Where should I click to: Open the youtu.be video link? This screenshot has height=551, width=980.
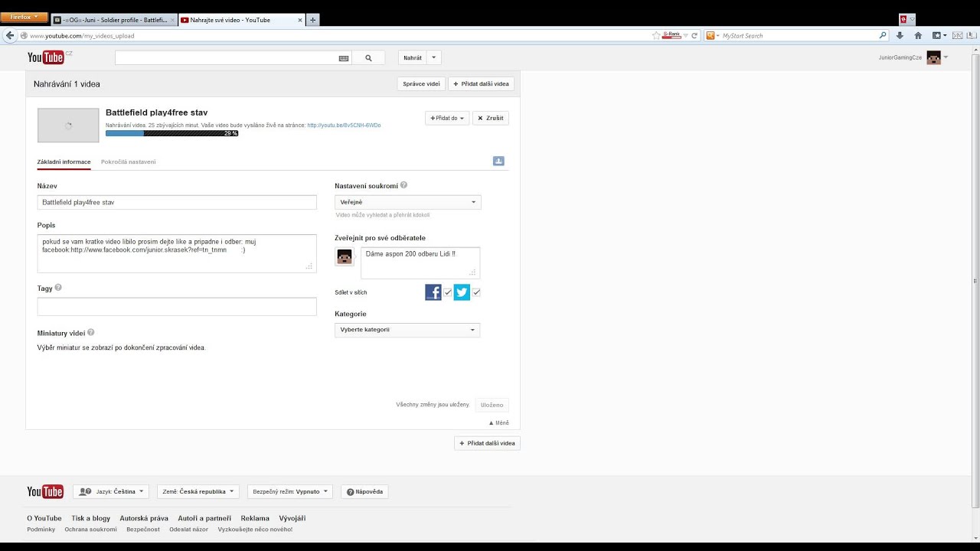pyautogui.click(x=344, y=125)
